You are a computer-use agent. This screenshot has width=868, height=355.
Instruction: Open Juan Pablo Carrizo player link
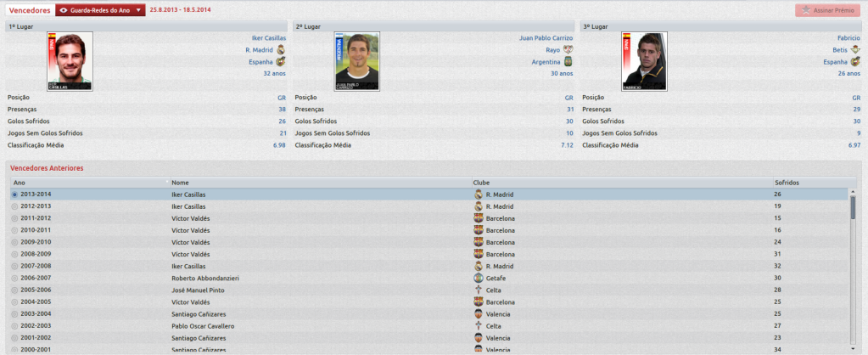point(546,38)
